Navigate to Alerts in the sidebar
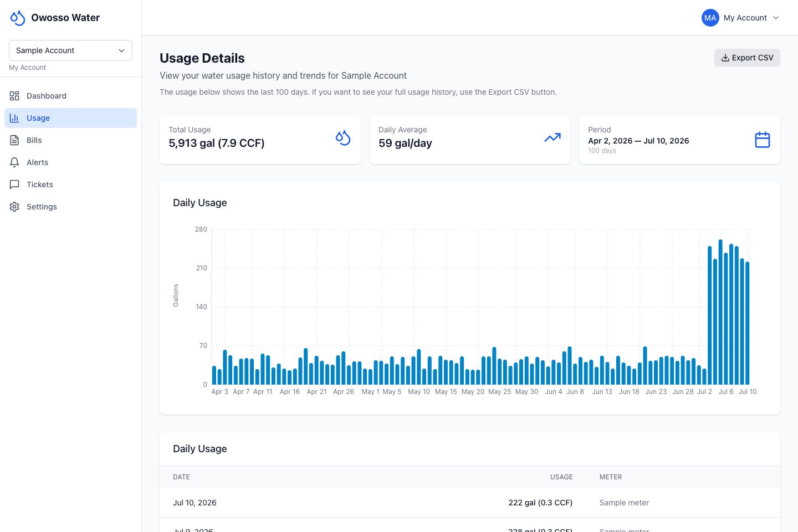 (x=70, y=162)
